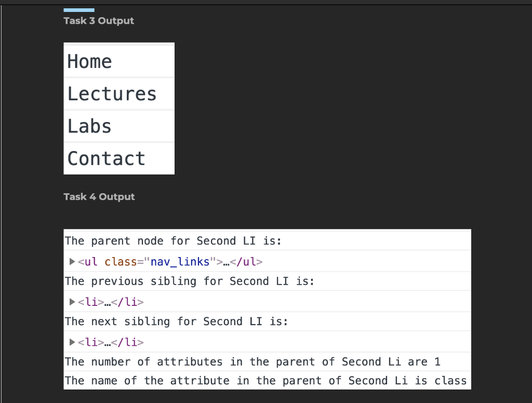Expand the ul class nav_links node
The width and height of the screenshot is (532, 403).
click(x=72, y=262)
